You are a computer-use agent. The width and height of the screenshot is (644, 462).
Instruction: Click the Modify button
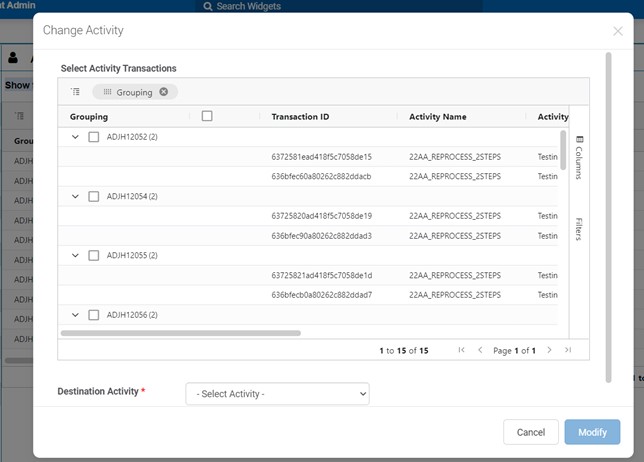pyautogui.click(x=592, y=432)
